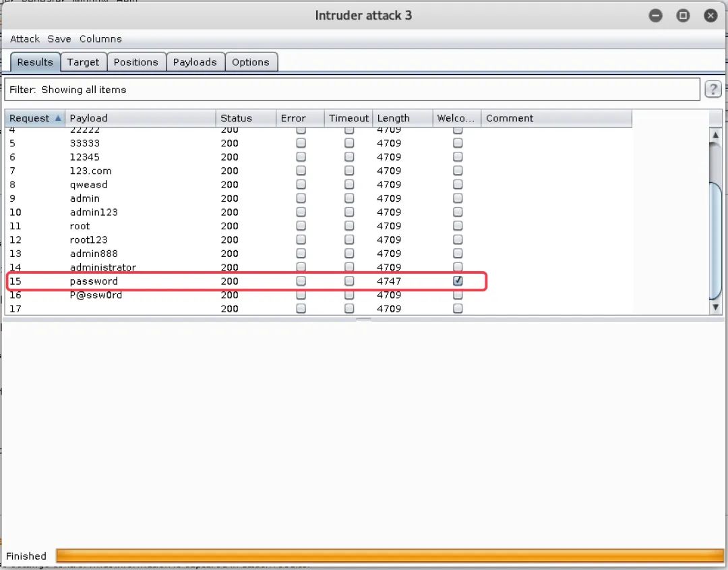Close the Intruder attack 3 window
The width and height of the screenshot is (728, 570).
pyautogui.click(x=710, y=16)
